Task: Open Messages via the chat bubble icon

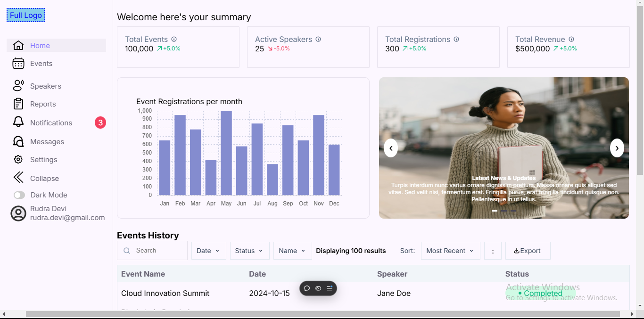Action: click(x=18, y=141)
